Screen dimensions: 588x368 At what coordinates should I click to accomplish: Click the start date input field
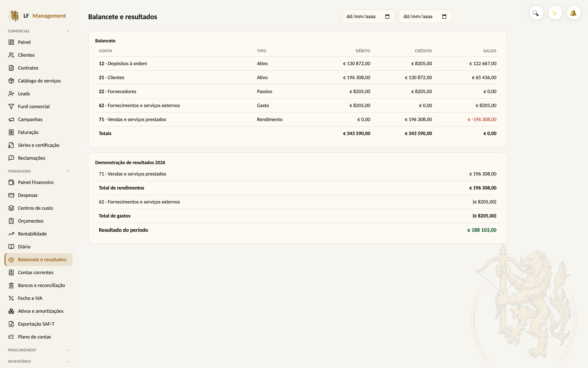pos(368,16)
